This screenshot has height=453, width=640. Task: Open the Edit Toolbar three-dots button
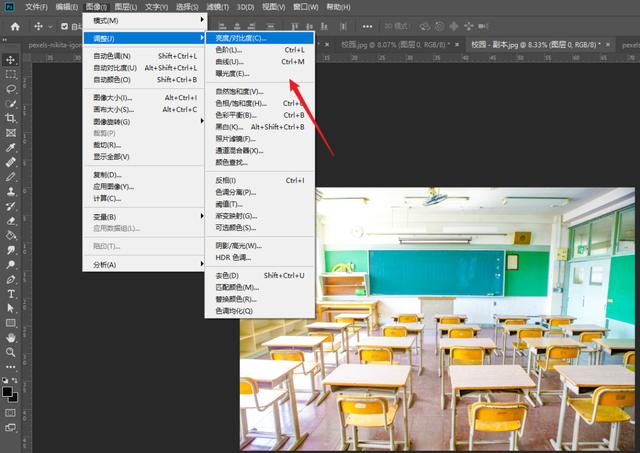(x=11, y=366)
